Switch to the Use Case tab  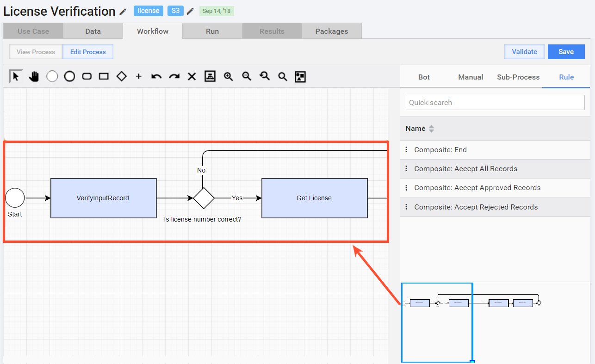coord(33,31)
